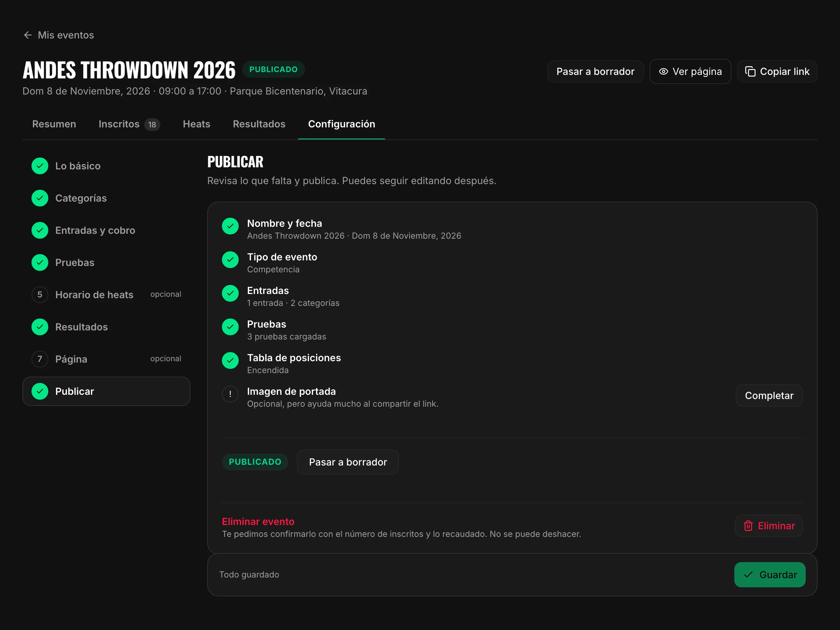Click the Copiar link button
Screen dimensions: 840x630
click(777, 71)
